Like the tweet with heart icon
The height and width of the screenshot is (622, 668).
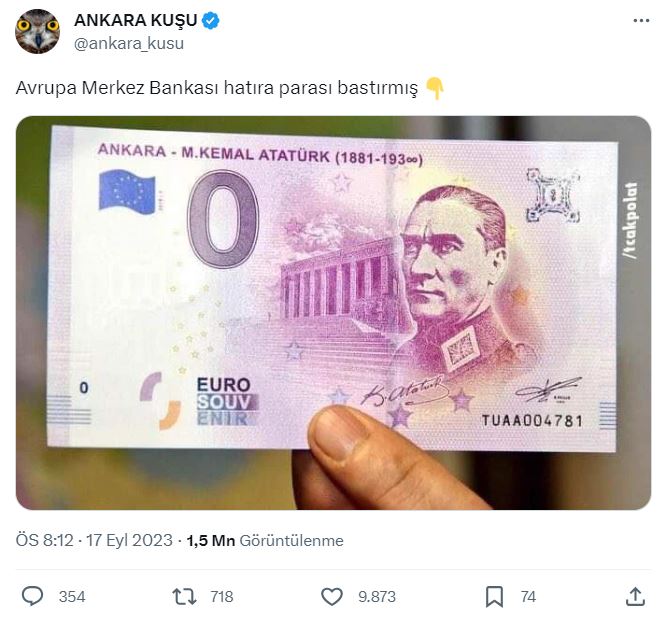coord(331,596)
